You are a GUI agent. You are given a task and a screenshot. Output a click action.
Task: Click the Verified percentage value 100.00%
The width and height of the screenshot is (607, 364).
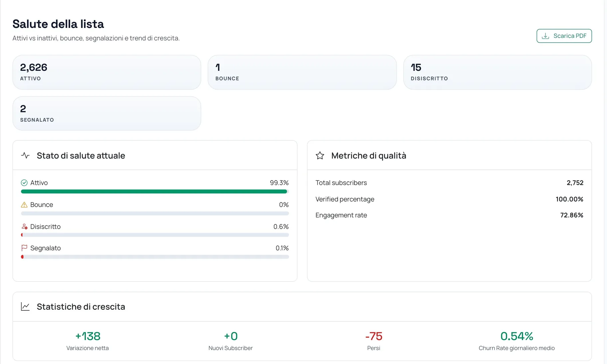tap(569, 199)
